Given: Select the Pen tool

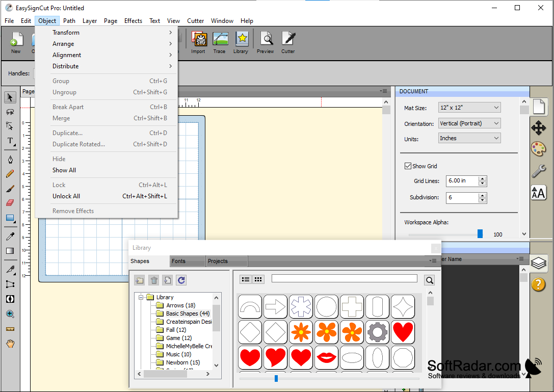Looking at the screenshot, I should click(x=10, y=160).
